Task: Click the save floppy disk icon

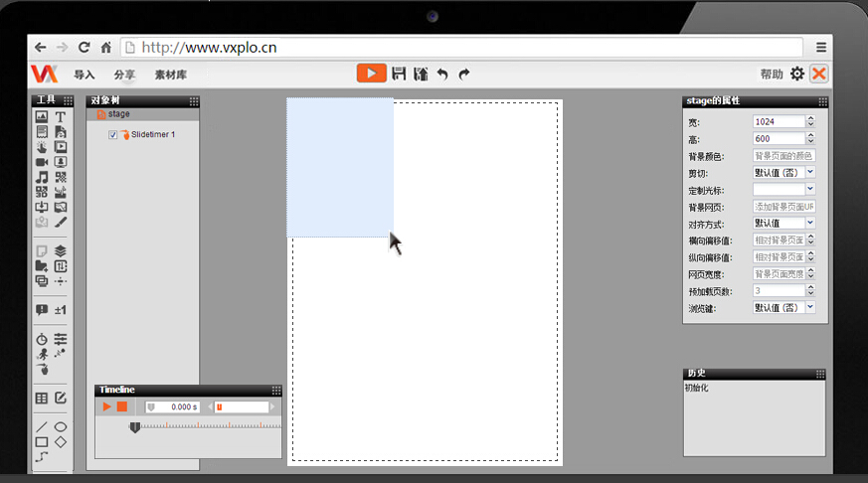Action: pyautogui.click(x=399, y=74)
